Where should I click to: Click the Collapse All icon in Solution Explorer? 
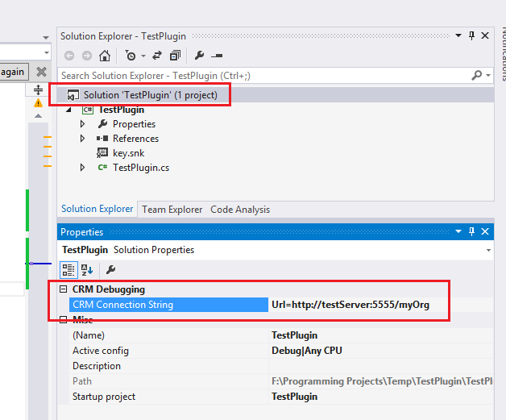click(x=174, y=56)
